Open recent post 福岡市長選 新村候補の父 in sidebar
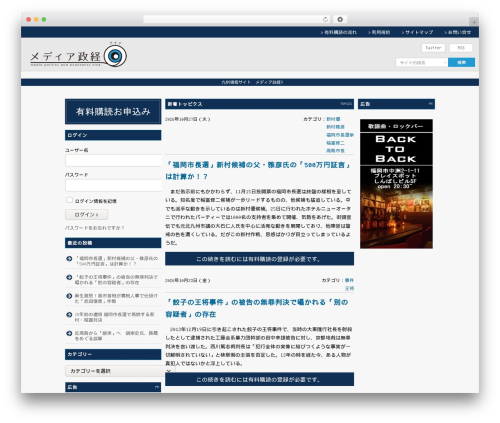This screenshot has width=500, height=423. pyautogui.click(x=116, y=261)
